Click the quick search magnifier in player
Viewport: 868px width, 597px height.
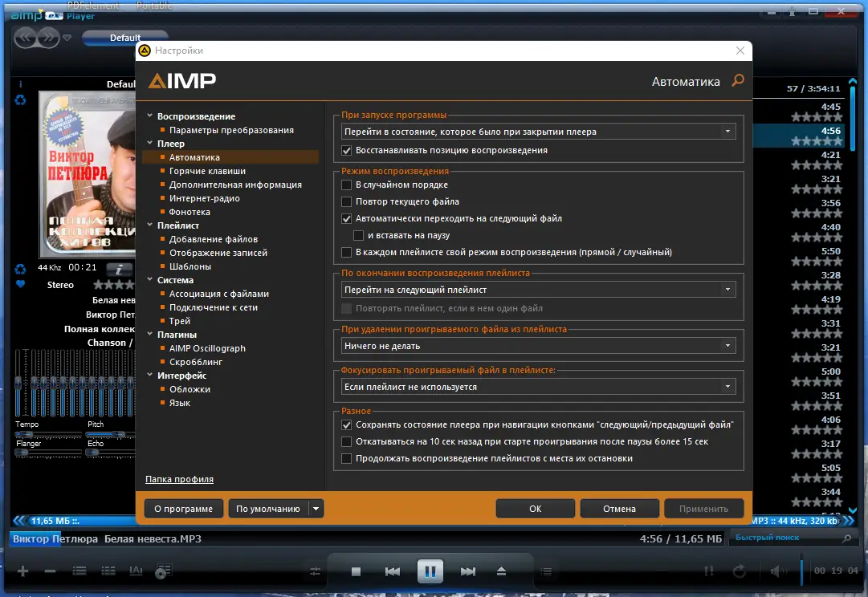[x=846, y=538]
